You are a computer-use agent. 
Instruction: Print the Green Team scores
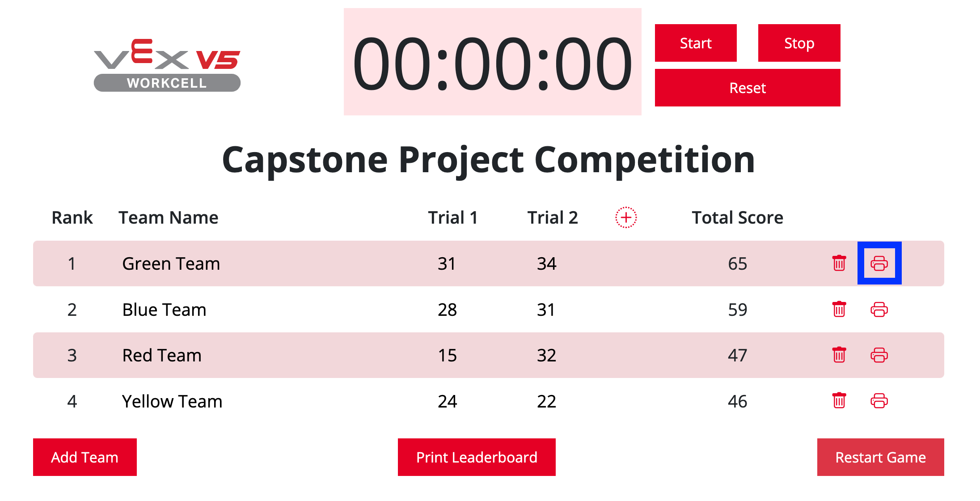[879, 263]
